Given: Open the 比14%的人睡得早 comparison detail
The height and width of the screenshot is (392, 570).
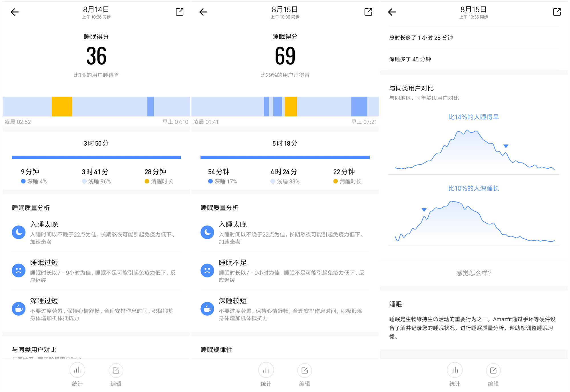Looking at the screenshot, I should point(473,117).
